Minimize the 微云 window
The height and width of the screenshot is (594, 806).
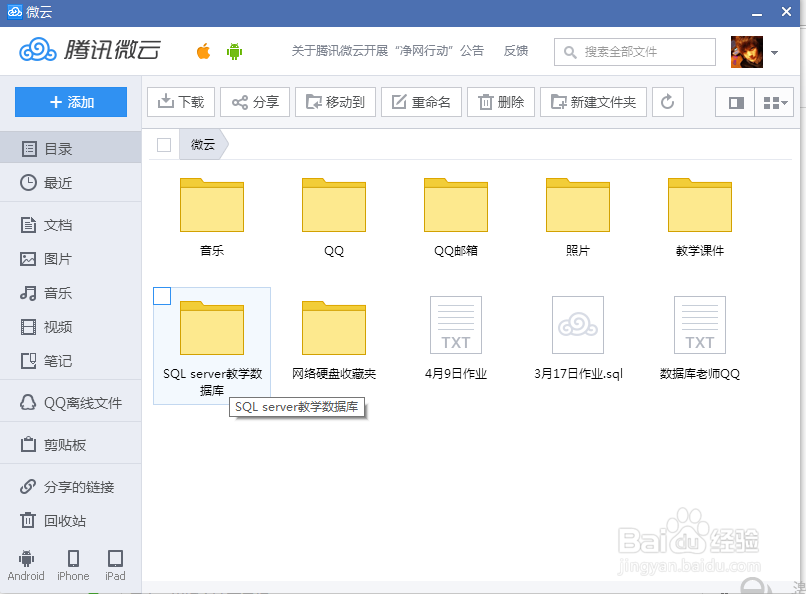[x=757, y=12]
